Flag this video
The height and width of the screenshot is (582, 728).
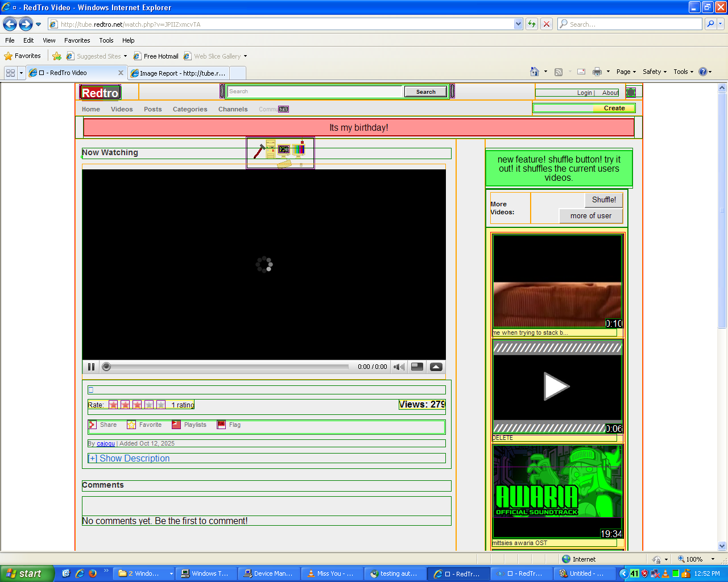point(221,425)
